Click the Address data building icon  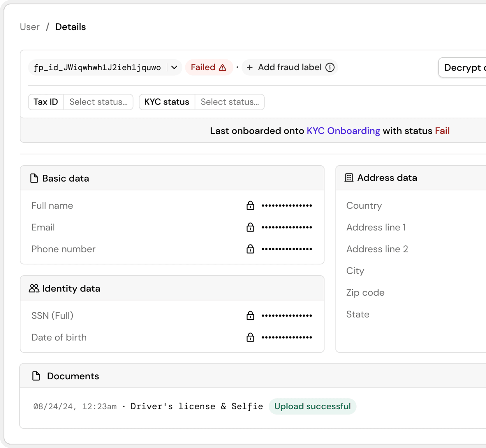point(349,177)
